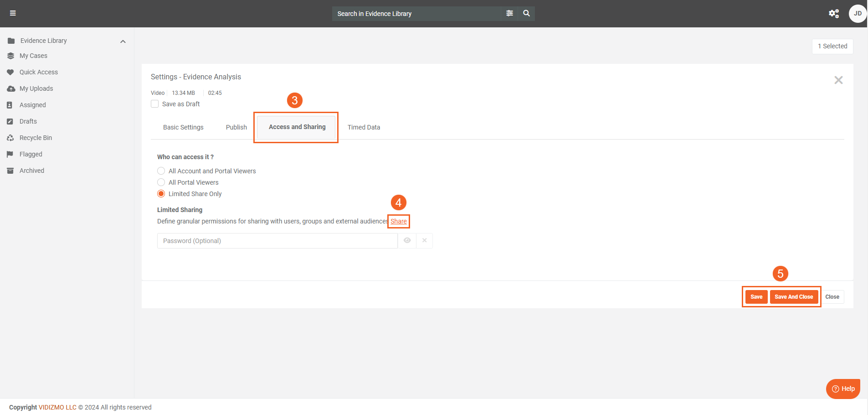Open My Uploads from the sidebar

pos(36,88)
